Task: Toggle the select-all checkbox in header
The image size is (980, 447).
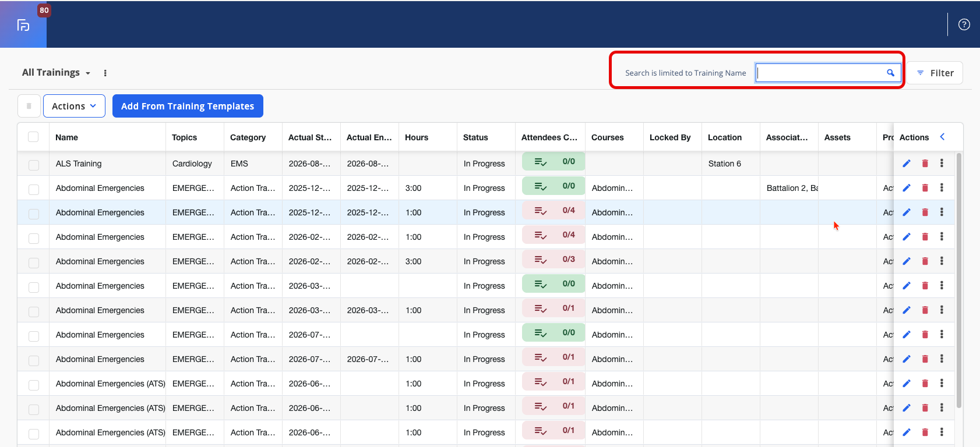Action: coord(33,137)
